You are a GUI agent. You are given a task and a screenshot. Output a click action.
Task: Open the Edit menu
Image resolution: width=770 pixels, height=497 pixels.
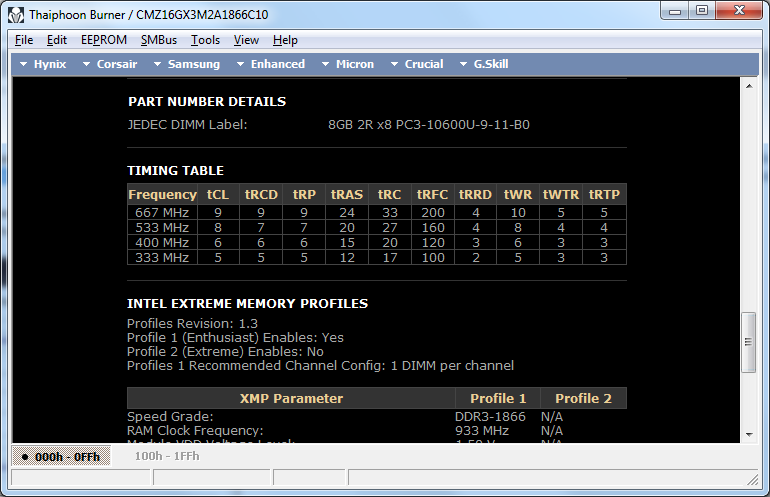(x=56, y=40)
